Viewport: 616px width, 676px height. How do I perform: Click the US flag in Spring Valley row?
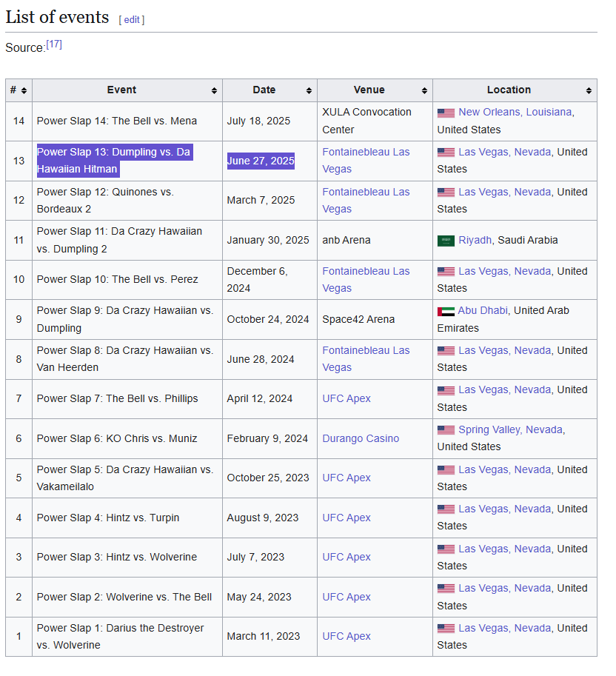point(446,430)
